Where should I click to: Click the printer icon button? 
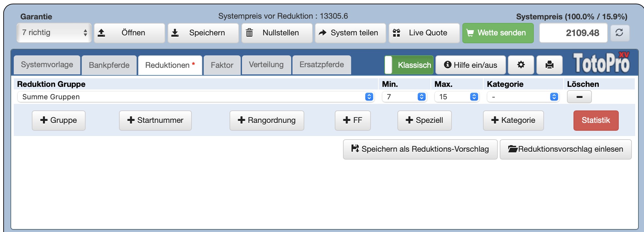coord(549,65)
